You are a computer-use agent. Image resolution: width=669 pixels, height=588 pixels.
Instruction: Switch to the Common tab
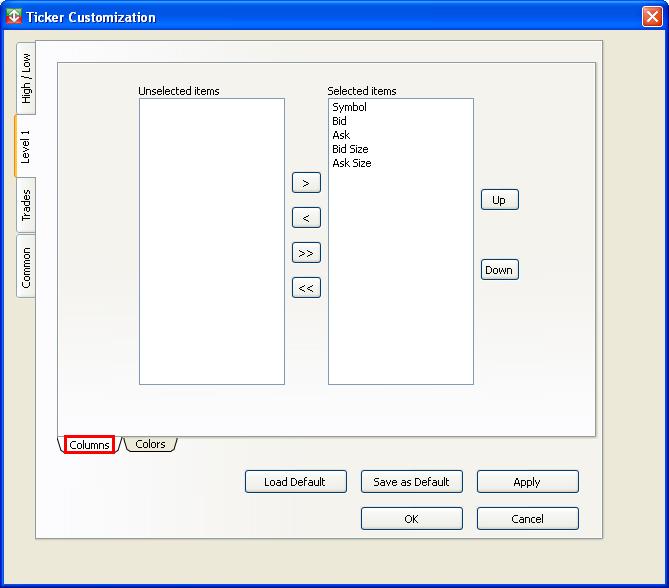click(x=26, y=267)
